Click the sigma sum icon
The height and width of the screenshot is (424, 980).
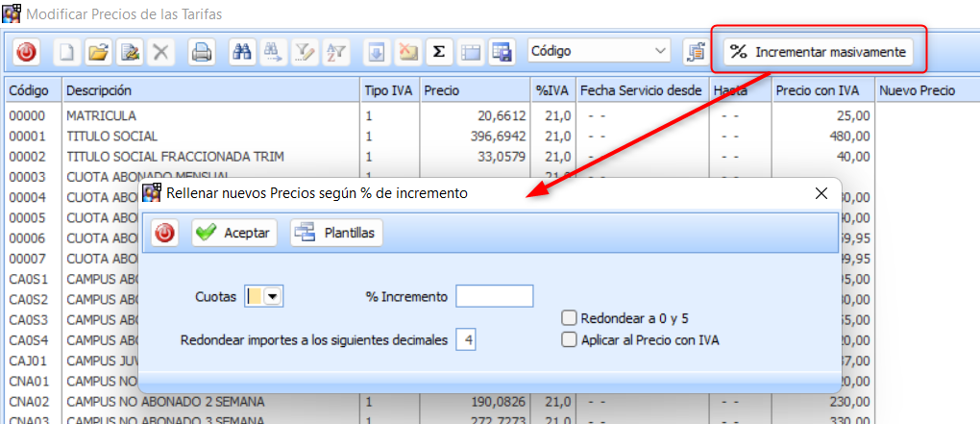click(x=439, y=52)
